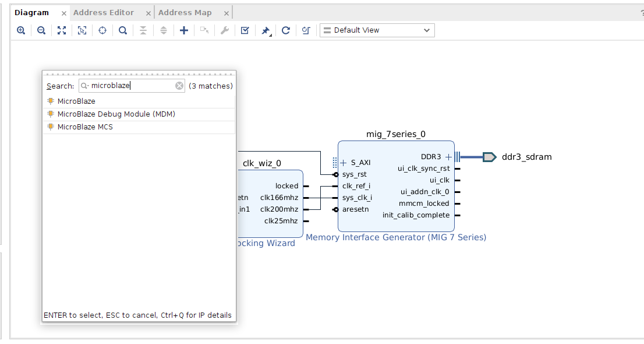Click the Validate Design checkmark icon
This screenshot has width=644, height=344.
click(245, 30)
